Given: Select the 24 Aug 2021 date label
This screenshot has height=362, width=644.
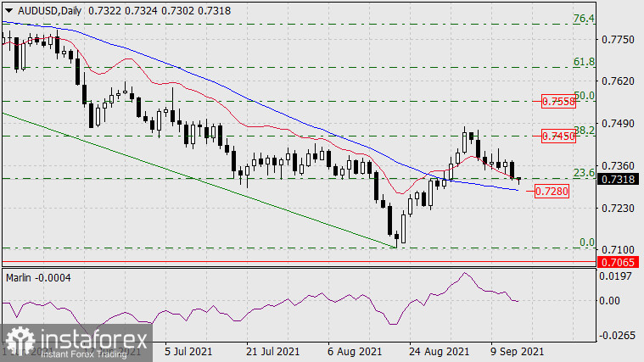Looking at the screenshot, I should click(439, 352).
